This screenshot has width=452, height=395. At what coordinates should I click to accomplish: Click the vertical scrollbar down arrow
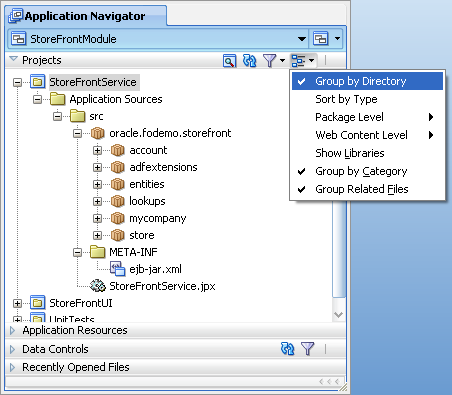338,315
